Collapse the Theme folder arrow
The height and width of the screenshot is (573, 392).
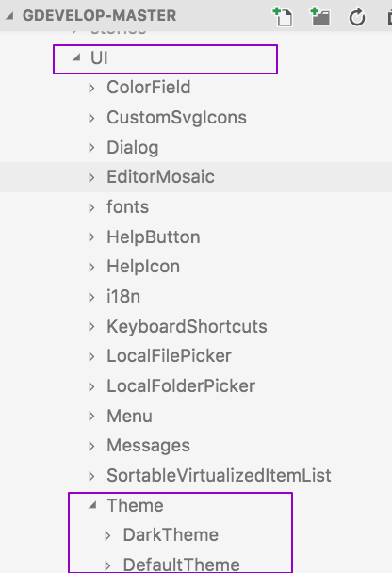tap(92, 505)
